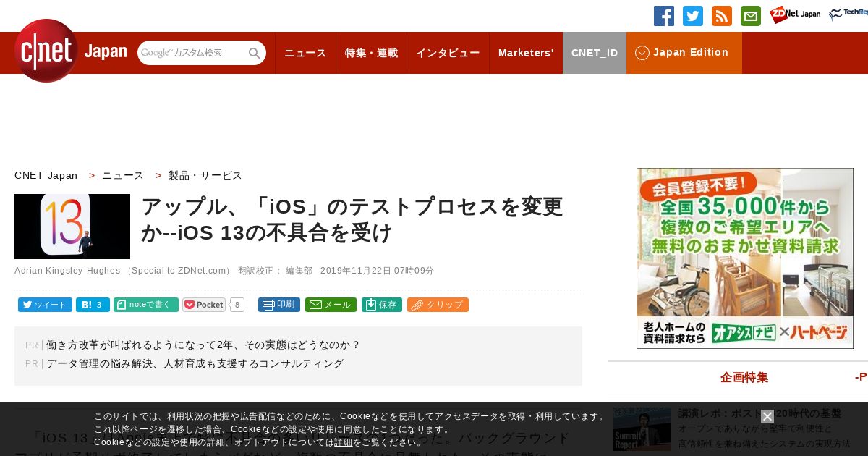Open the ニュース menu

(x=305, y=53)
